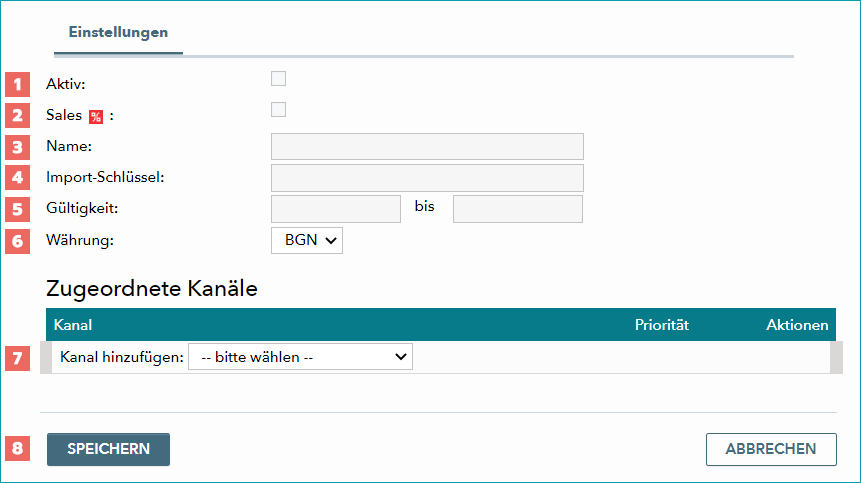Click the red number 7 marker

pos(18,358)
